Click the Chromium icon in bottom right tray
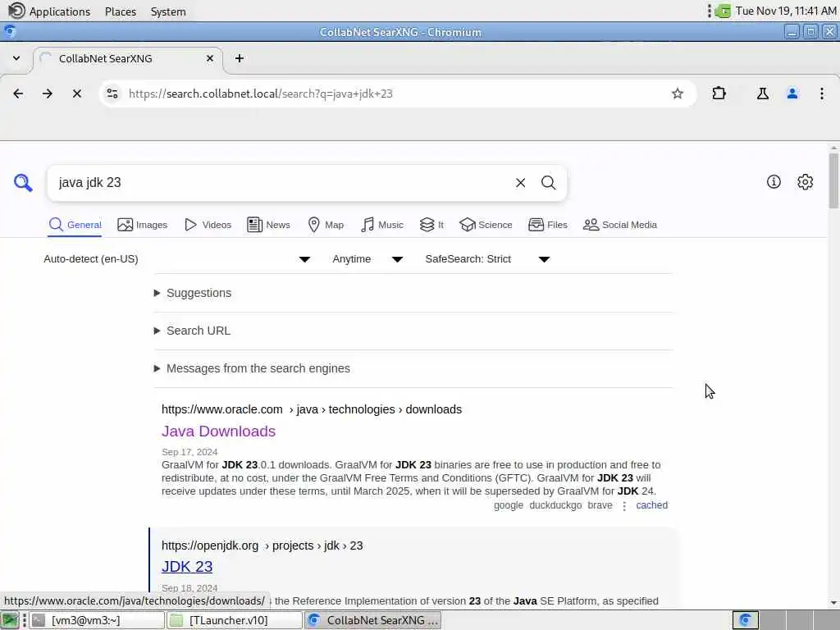Screen dimensions: 840x630 [745, 620]
